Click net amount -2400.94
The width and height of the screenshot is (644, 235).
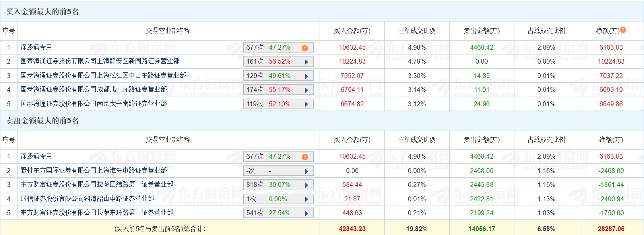coord(611,199)
